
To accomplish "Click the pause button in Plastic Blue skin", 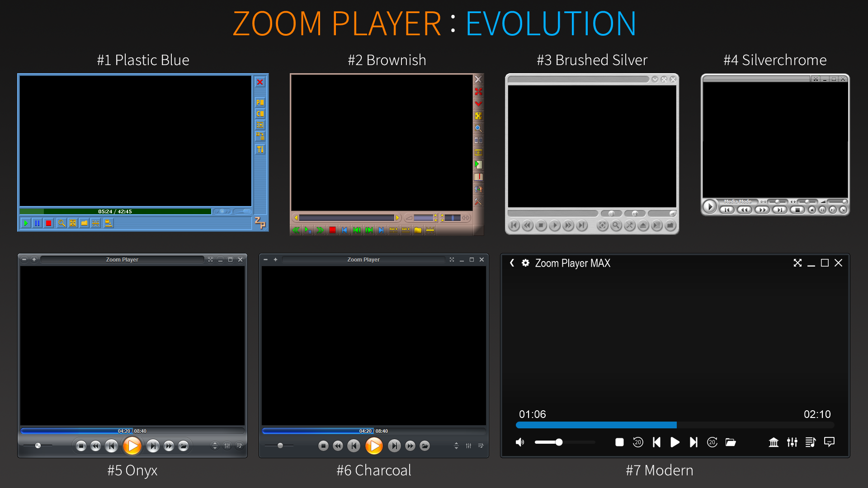I will coord(37,223).
